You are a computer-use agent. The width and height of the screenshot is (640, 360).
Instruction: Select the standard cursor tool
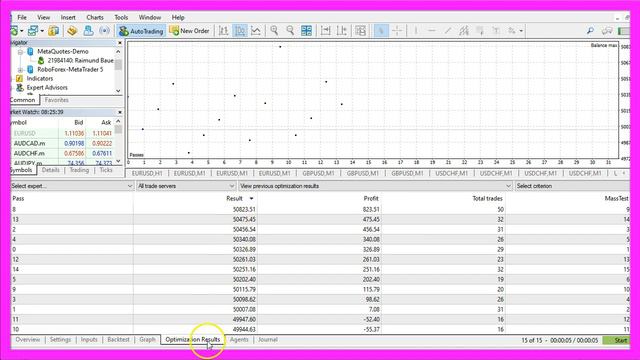[381, 31]
